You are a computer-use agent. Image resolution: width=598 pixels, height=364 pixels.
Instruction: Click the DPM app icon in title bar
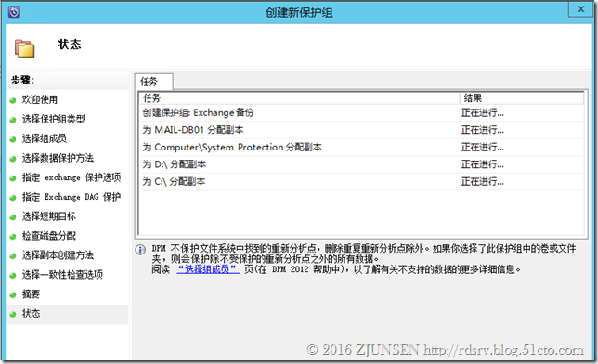point(14,12)
